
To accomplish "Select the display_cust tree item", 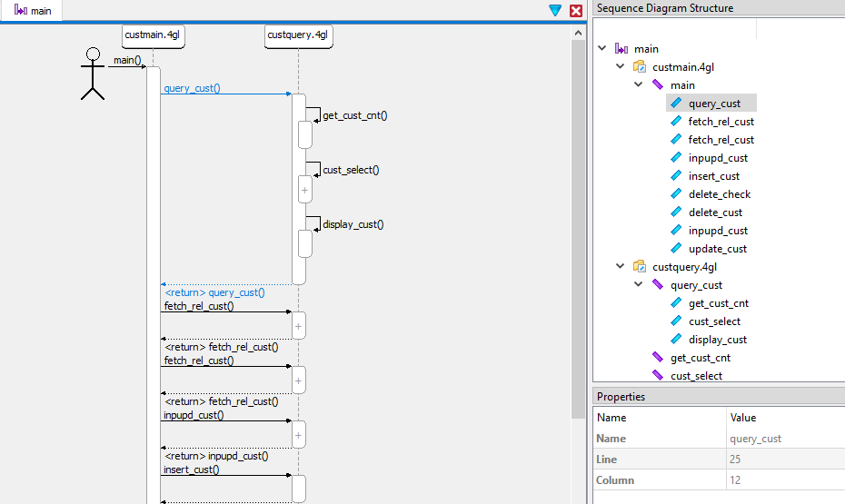I will pyautogui.click(x=718, y=340).
